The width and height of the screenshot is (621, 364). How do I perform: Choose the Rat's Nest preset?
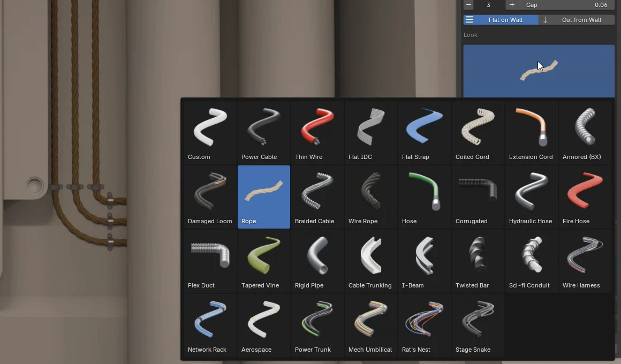coord(424,325)
